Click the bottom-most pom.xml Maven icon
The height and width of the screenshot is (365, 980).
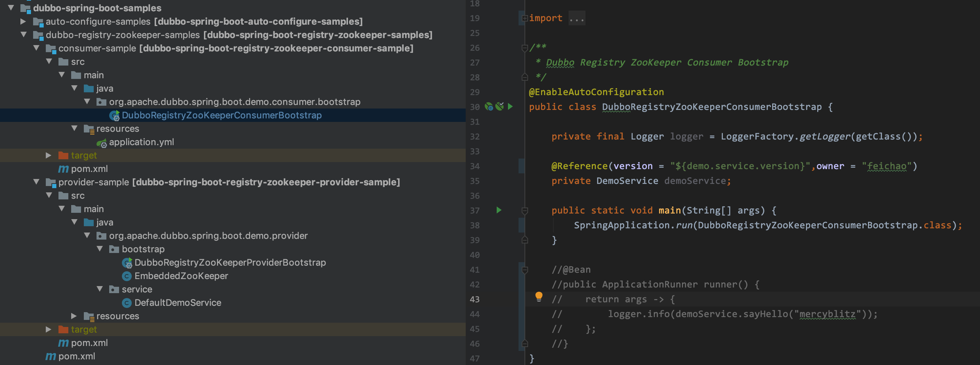pyautogui.click(x=51, y=356)
